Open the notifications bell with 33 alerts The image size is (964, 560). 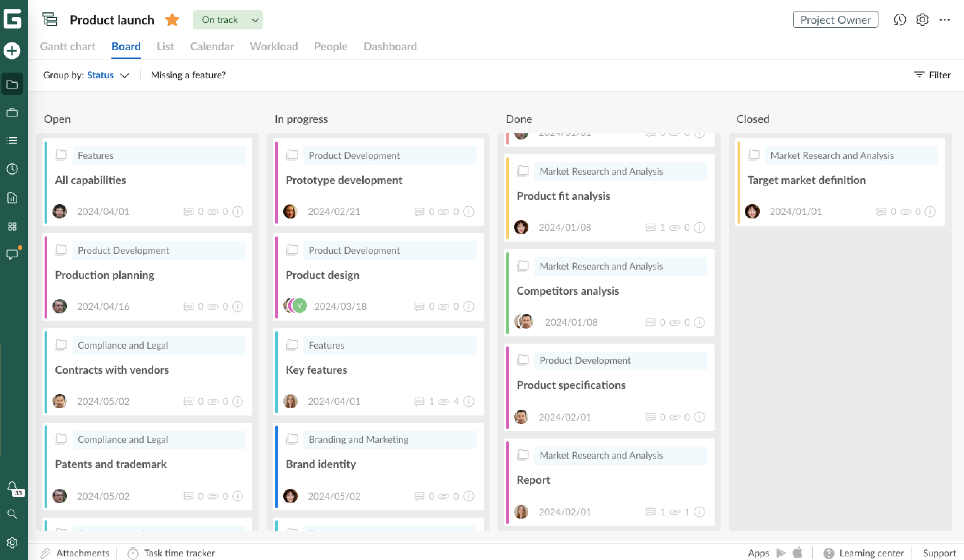12,487
